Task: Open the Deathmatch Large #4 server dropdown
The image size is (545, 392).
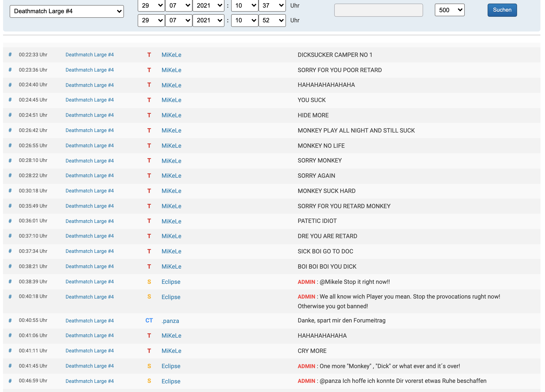Action: (x=67, y=11)
